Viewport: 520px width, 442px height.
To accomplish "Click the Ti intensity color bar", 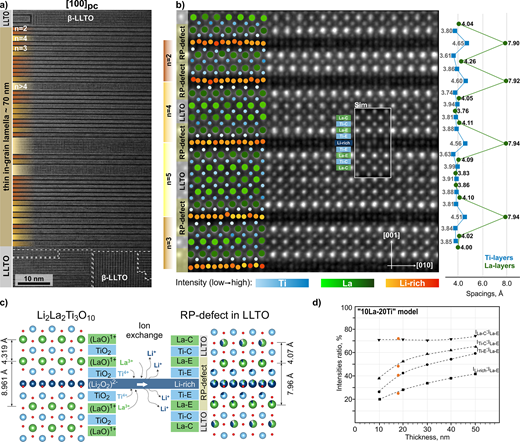I will tap(282, 283).
